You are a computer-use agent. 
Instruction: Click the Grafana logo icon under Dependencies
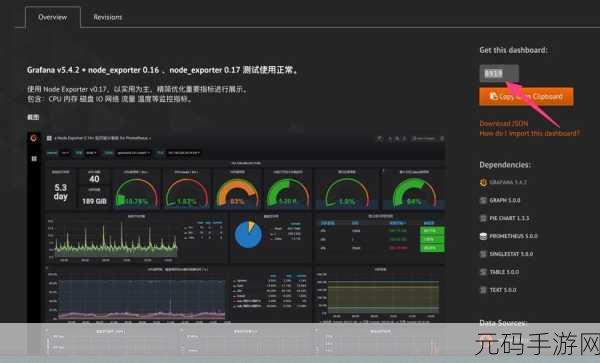click(x=483, y=182)
